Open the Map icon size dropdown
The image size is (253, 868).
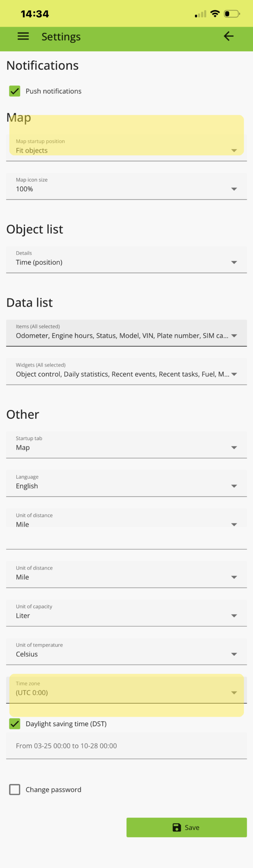234,189
